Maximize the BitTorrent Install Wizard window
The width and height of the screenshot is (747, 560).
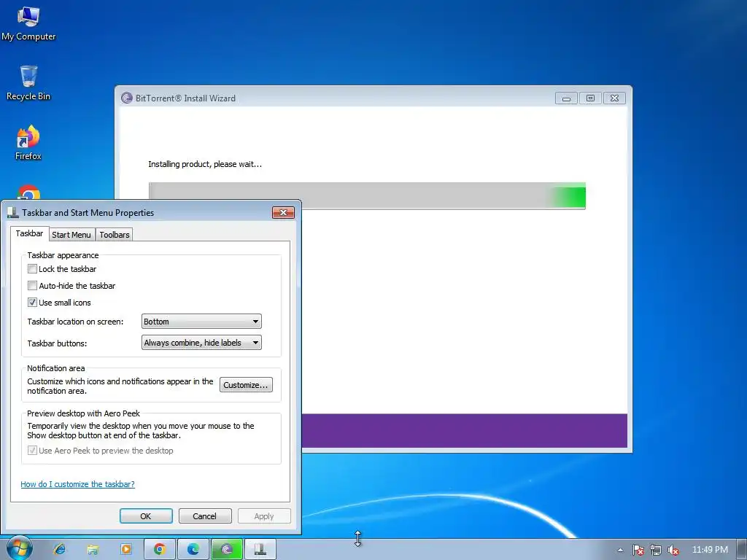click(x=590, y=98)
